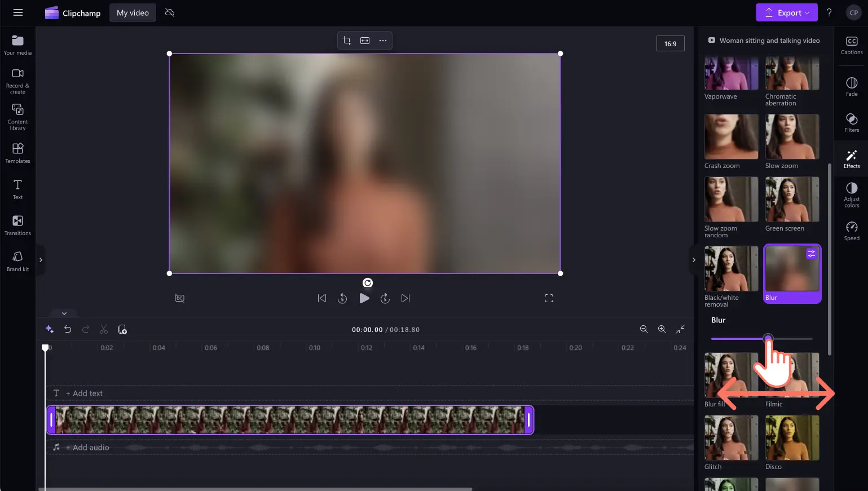868x491 pixels.
Task: Open the Filters panel
Action: pyautogui.click(x=852, y=122)
